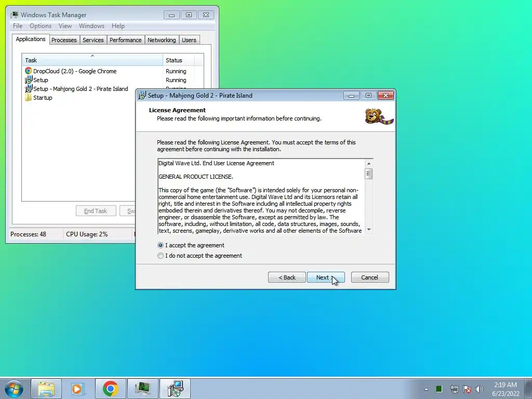Select 'Setup - Mahjong Gold 2 - Pirate Island' task
This screenshot has width=532, height=399.
[x=81, y=89]
